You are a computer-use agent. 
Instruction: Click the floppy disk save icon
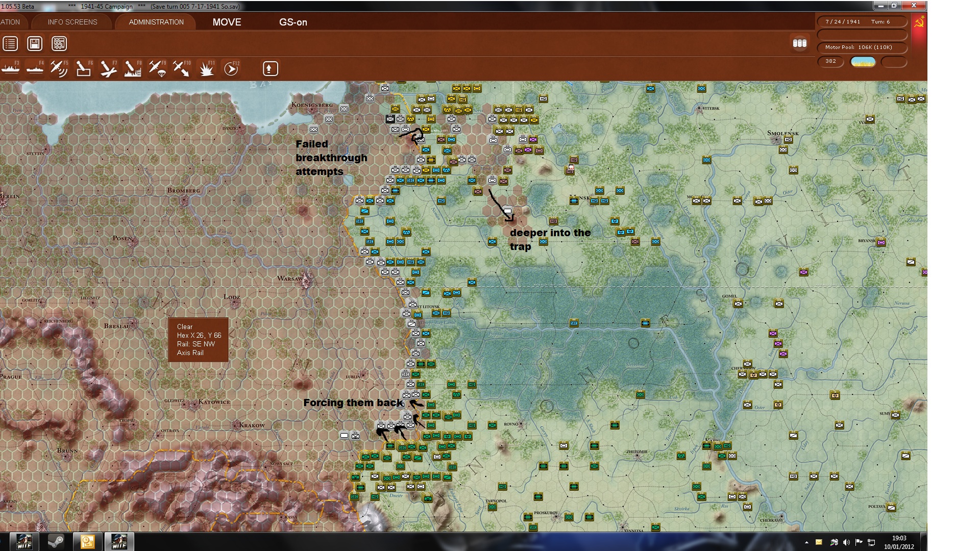[35, 44]
